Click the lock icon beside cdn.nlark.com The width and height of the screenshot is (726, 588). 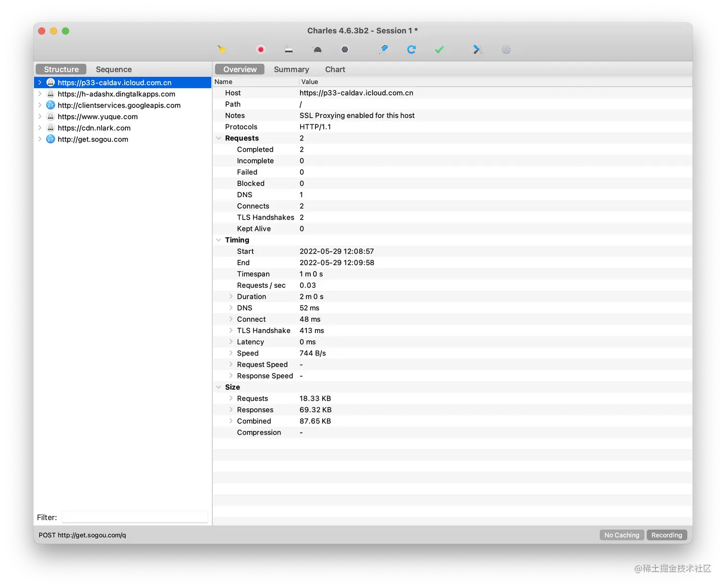tap(50, 128)
